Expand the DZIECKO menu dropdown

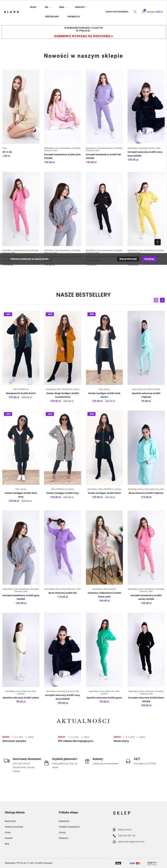coord(81,7)
